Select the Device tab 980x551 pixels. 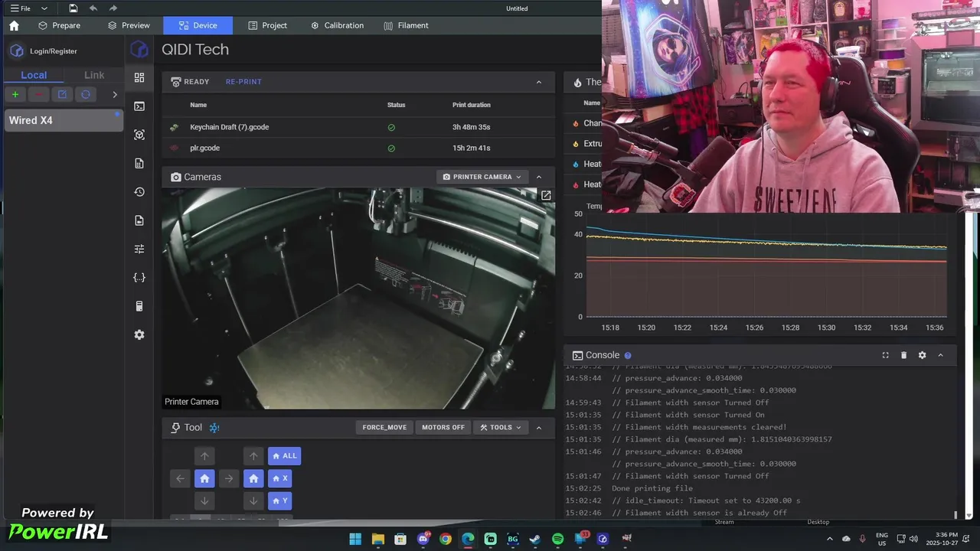(x=198, y=25)
